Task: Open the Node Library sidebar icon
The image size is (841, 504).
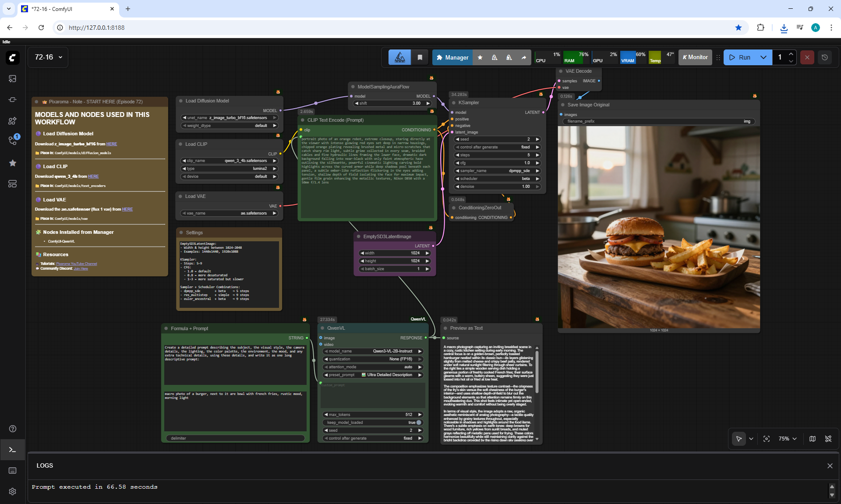Action: (12, 100)
